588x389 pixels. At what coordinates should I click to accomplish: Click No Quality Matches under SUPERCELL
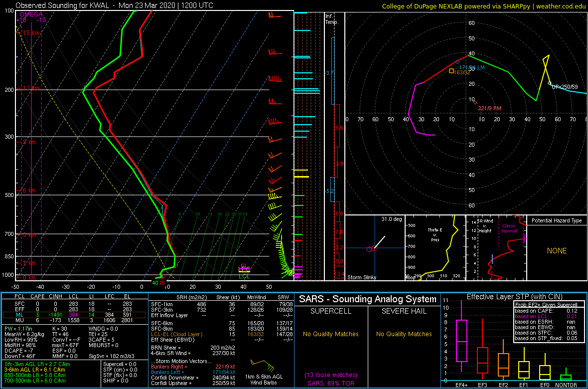[331, 334]
